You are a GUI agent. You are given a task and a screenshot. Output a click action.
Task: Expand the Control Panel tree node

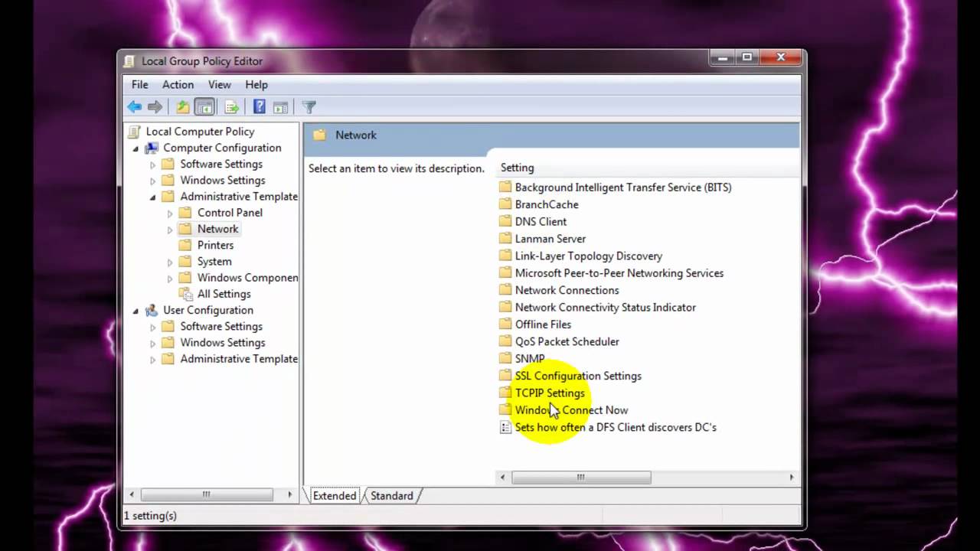click(x=169, y=213)
